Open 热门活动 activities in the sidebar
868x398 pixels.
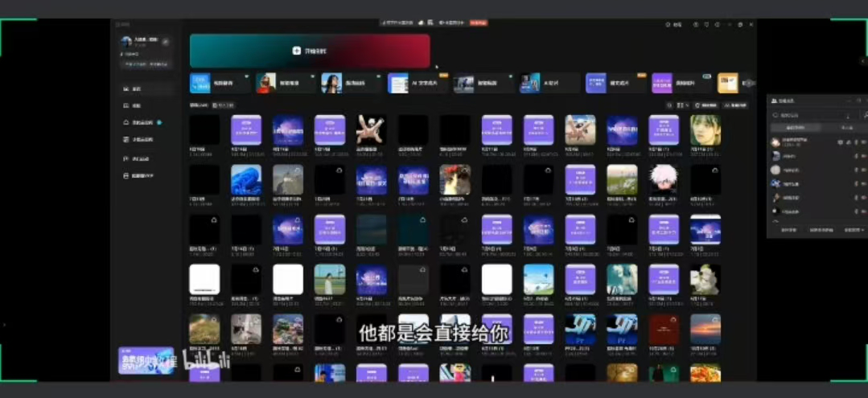(x=126, y=158)
